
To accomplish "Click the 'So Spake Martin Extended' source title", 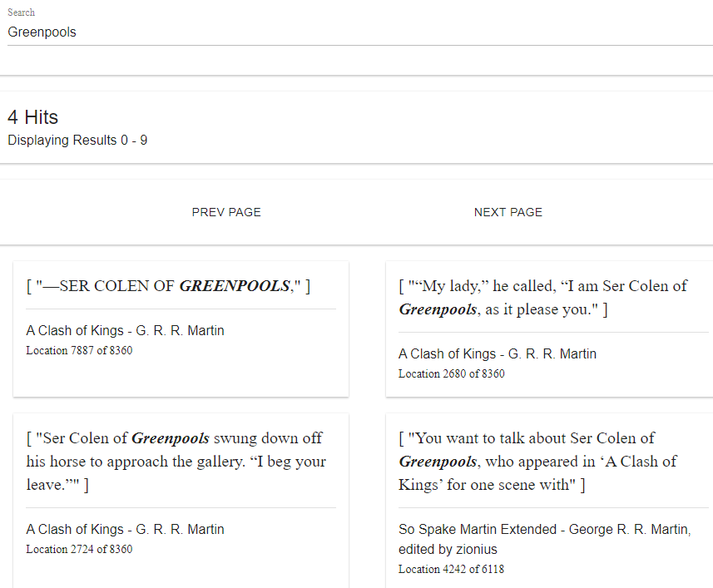I will point(544,539).
